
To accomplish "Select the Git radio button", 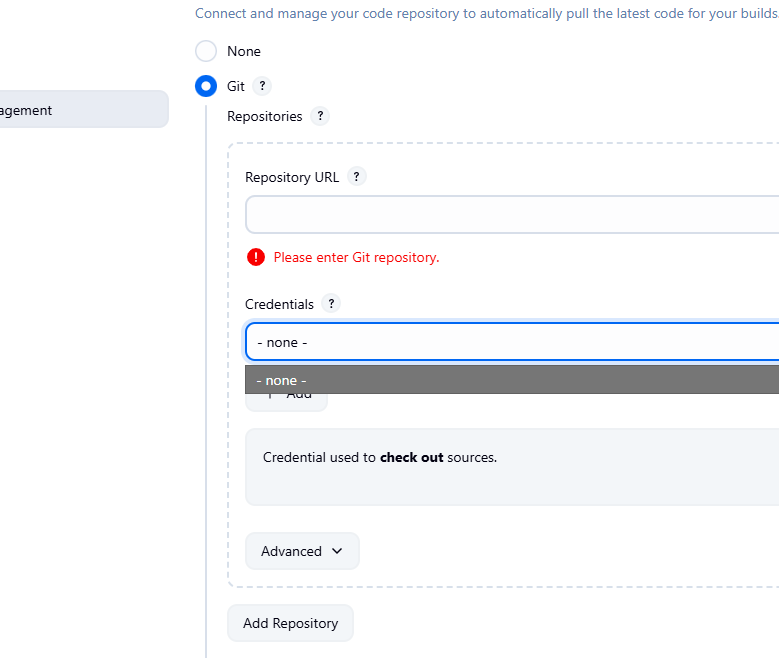I will point(206,86).
